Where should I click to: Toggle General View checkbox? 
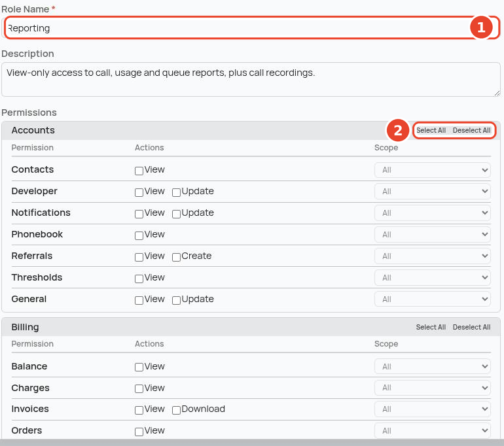pyautogui.click(x=139, y=300)
